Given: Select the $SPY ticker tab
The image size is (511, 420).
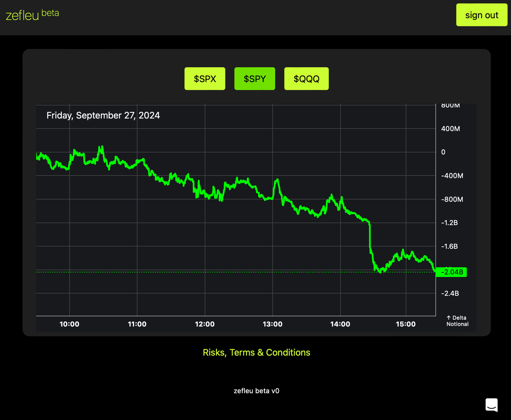Looking at the screenshot, I should 255,79.
